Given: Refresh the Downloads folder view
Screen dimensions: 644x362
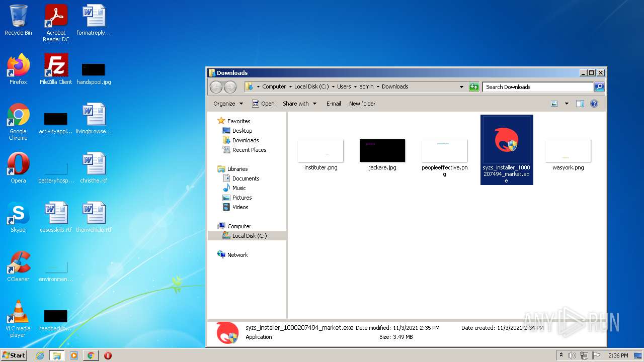Looking at the screenshot, I should click(474, 87).
